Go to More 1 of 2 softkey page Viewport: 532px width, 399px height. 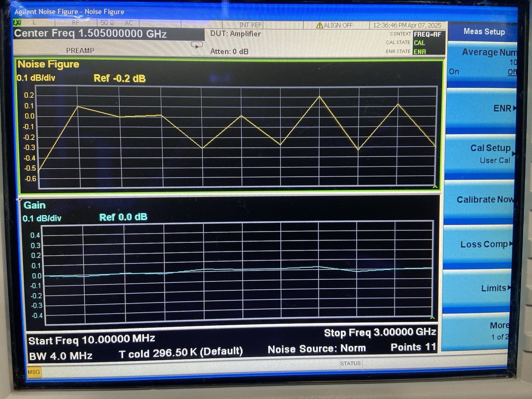(482, 330)
